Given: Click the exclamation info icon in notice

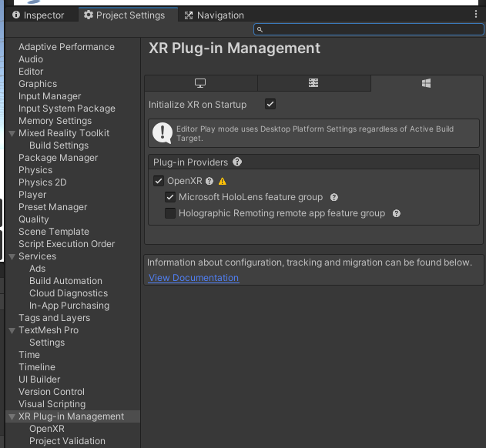Looking at the screenshot, I should tap(162, 133).
